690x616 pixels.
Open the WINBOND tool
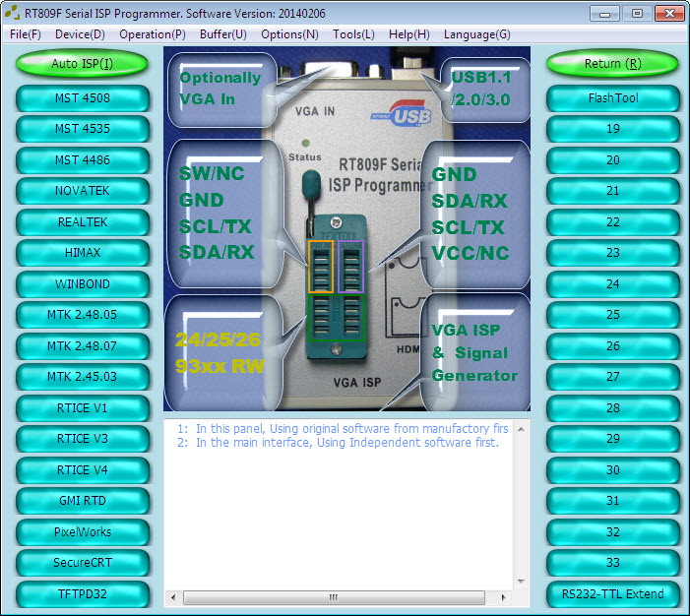pyautogui.click(x=83, y=284)
